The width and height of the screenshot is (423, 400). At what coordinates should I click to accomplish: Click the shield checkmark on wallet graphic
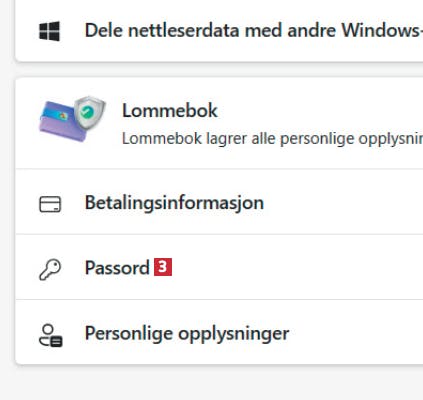89,113
